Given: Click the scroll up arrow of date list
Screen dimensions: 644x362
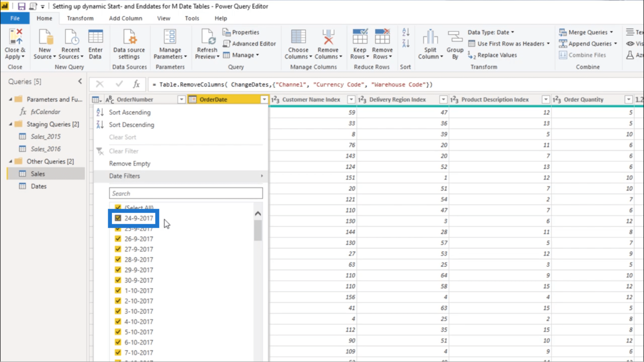Looking at the screenshot, I should click(x=258, y=213).
